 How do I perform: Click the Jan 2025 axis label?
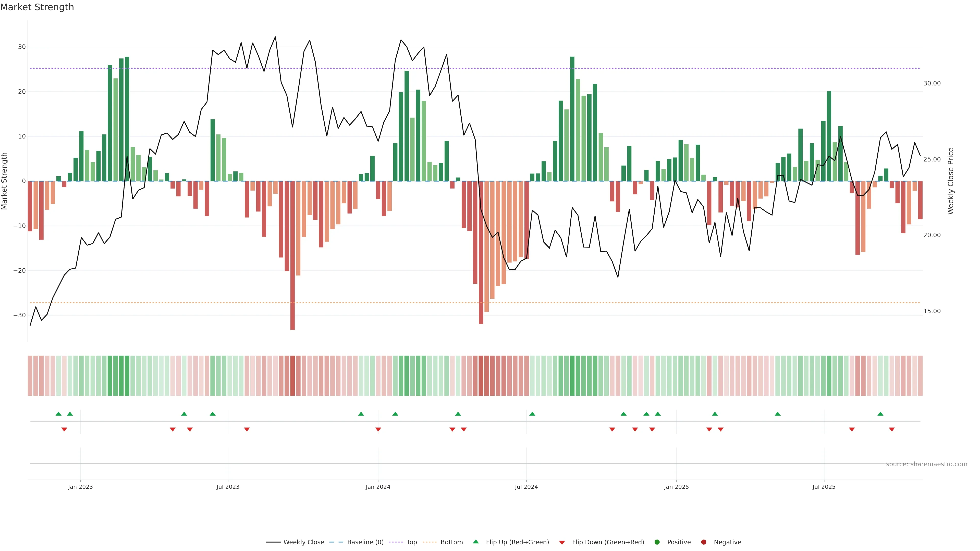click(x=676, y=487)
